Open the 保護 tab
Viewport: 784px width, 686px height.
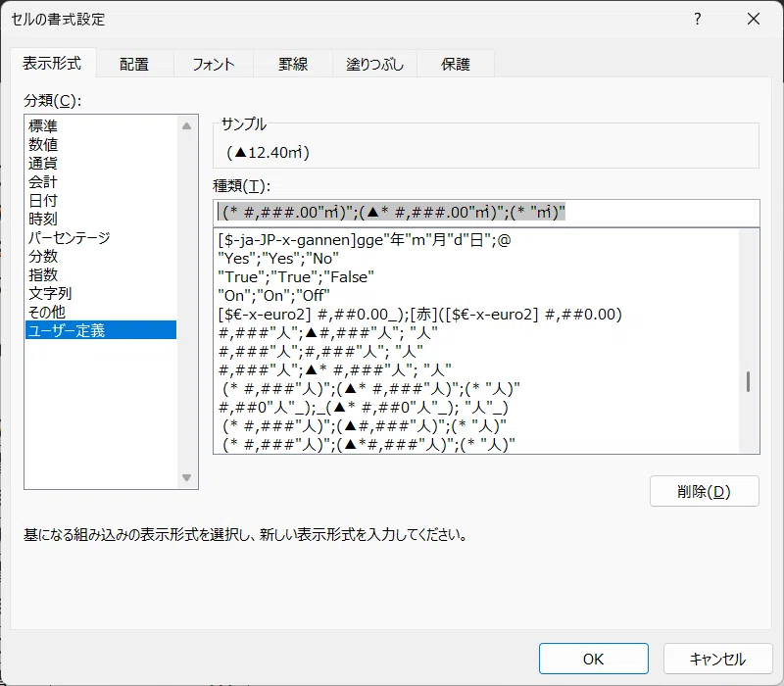456,64
